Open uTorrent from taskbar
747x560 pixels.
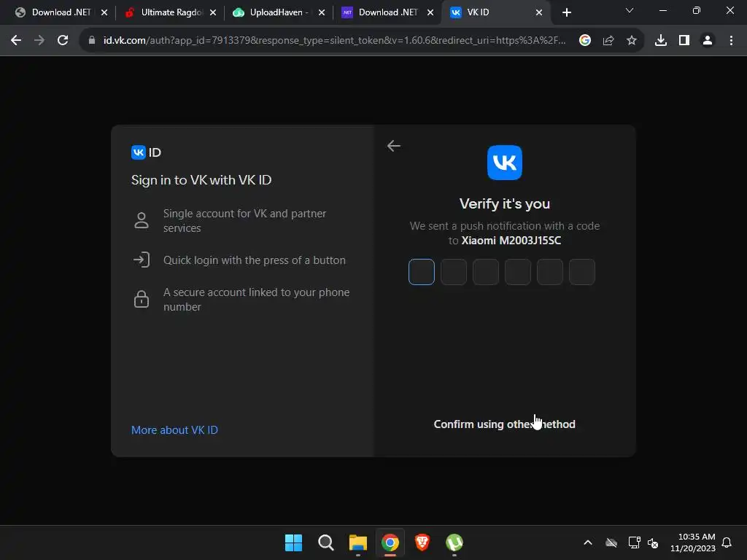pos(454,542)
